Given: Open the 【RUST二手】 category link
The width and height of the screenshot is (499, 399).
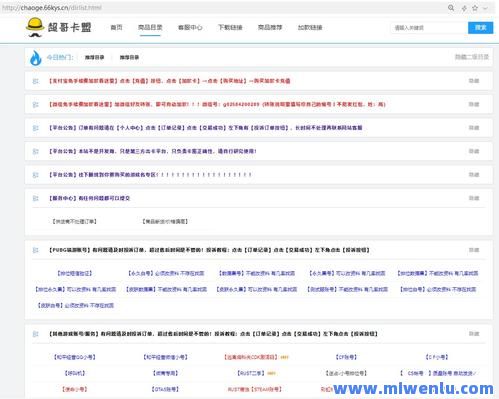Looking at the screenshot, I should pos(251,373).
